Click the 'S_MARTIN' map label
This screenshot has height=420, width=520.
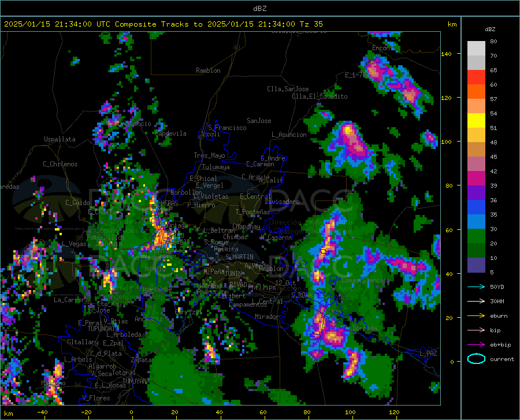pos(239,257)
